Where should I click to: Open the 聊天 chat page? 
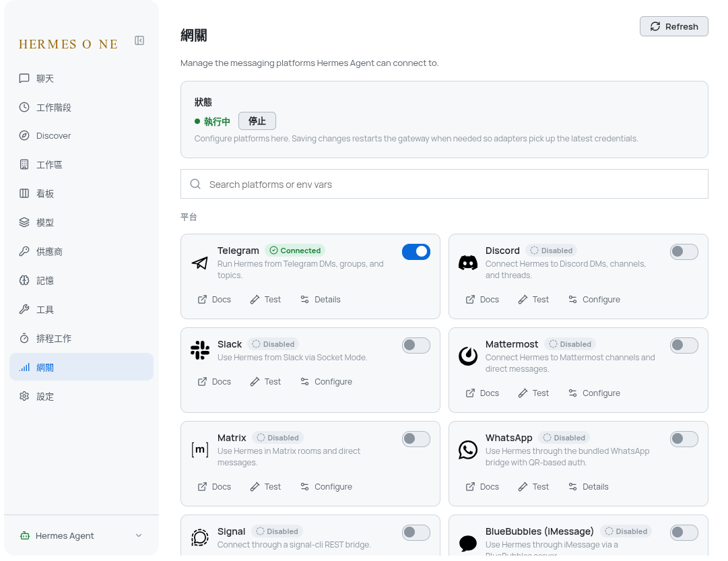coord(81,79)
